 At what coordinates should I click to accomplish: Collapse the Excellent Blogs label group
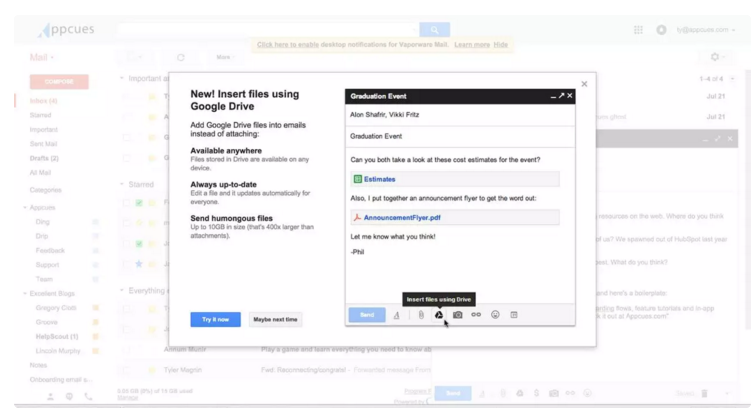pyautogui.click(x=26, y=293)
